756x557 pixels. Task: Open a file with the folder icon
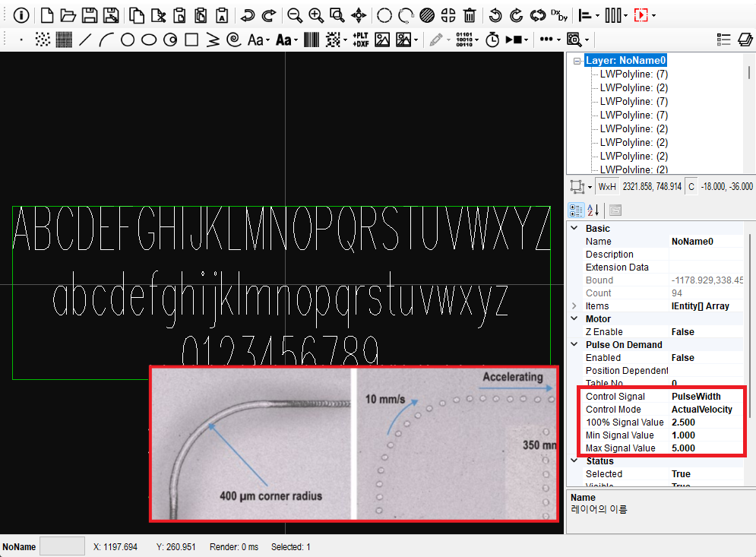[x=68, y=15]
